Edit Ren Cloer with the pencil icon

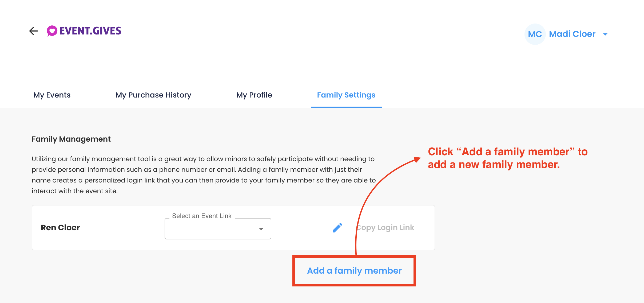tap(337, 228)
